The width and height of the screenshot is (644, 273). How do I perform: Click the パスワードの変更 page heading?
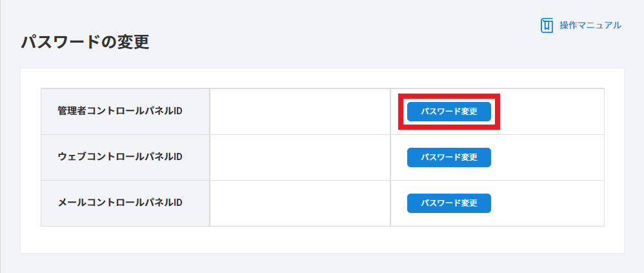coord(85,43)
